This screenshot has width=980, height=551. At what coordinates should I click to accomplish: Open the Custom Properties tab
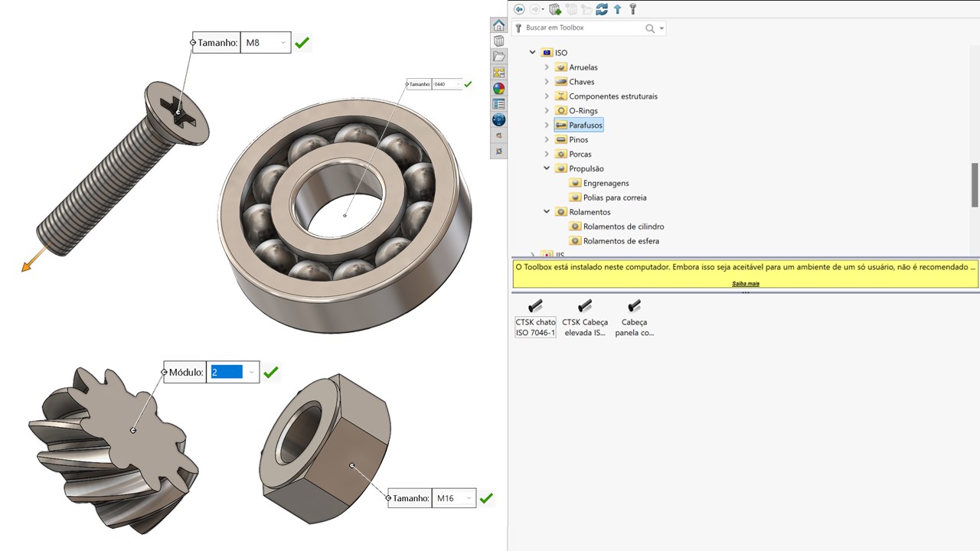coord(498,104)
